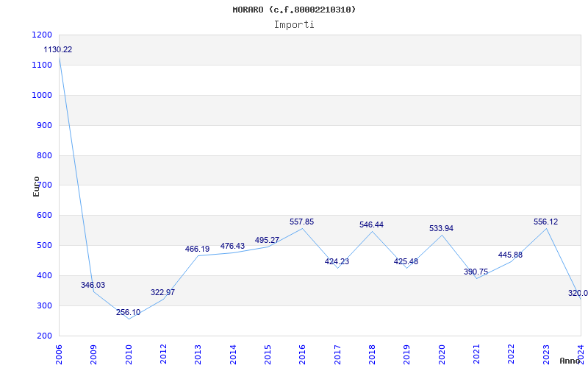
Task: Click the 2006 x-axis year label
Action: pyautogui.click(x=60, y=355)
